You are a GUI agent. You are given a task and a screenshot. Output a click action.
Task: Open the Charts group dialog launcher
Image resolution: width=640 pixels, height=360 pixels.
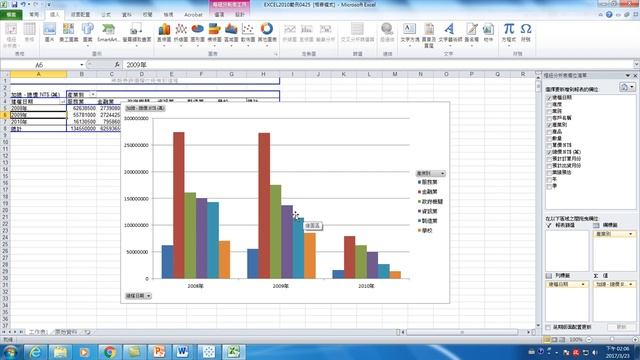point(276,54)
